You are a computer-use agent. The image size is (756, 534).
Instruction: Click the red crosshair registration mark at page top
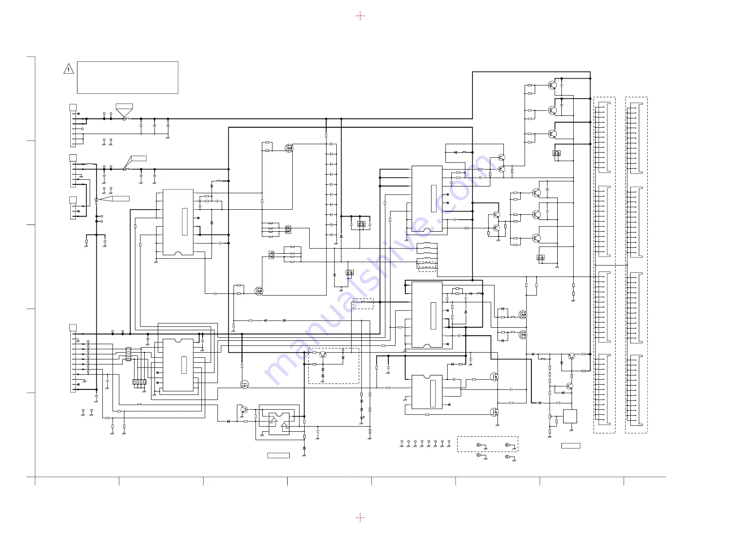tap(360, 16)
